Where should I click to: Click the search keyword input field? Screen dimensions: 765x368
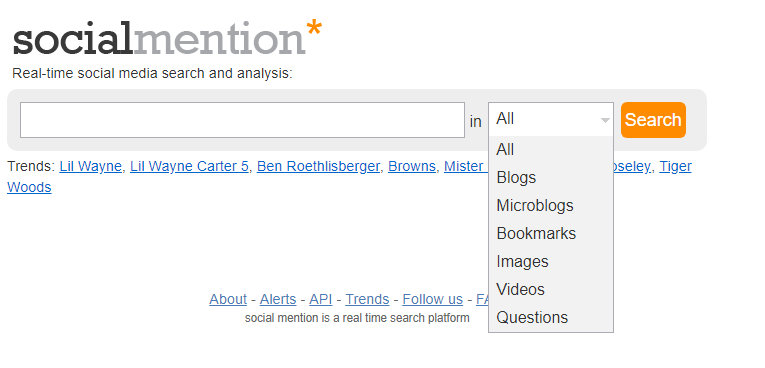pos(242,120)
